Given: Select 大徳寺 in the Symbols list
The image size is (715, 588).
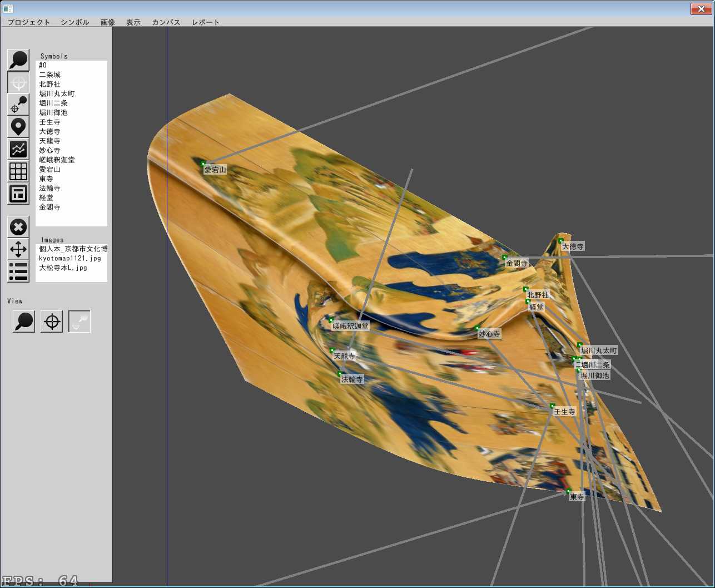Looking at the screenshot, I should (x=71, y=131).
